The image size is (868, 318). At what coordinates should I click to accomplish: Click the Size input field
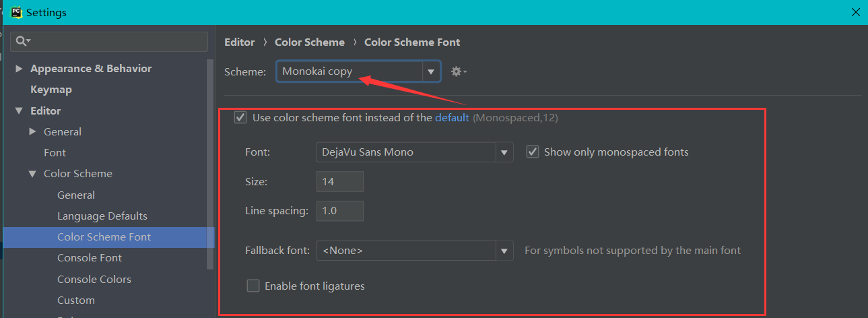click(339, 182)
